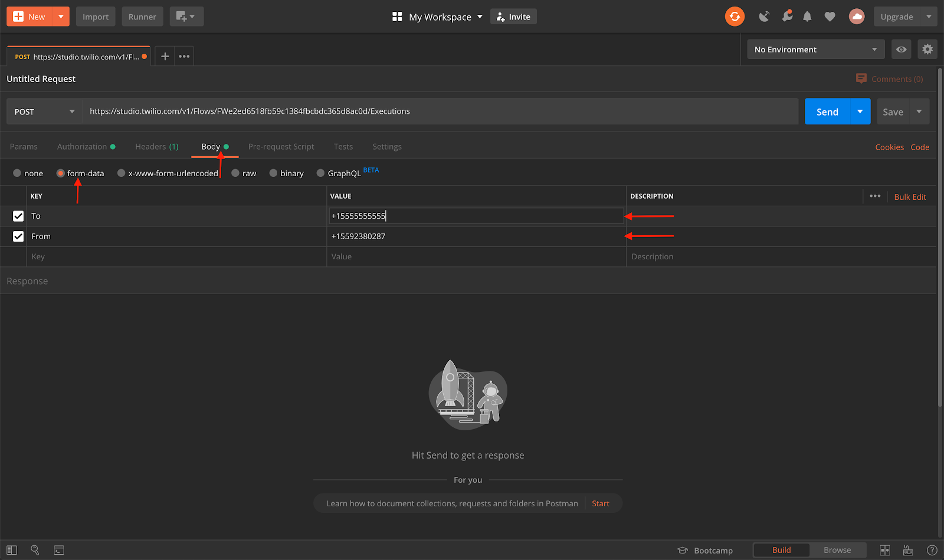Click the sync status icon
Screen dimensions: 944x560
coord(735,17)
